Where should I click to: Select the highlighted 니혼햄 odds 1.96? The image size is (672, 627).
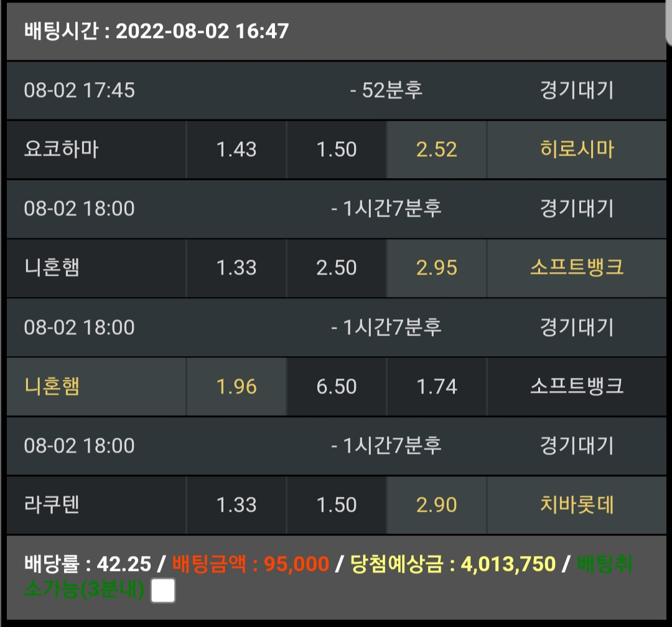236,387
